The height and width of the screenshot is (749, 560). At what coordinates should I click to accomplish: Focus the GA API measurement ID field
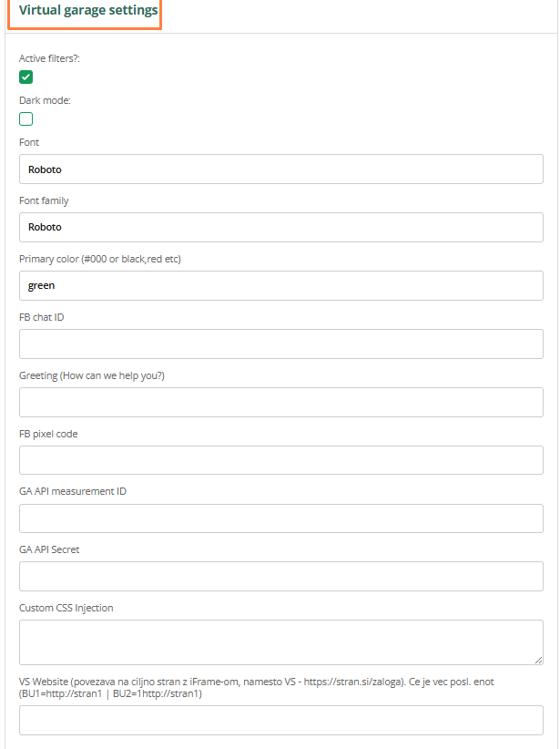(280, 518)
